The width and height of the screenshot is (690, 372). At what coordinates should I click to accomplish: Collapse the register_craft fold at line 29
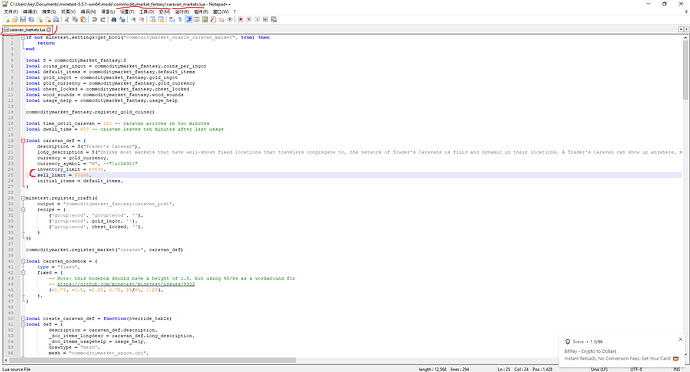23,198
